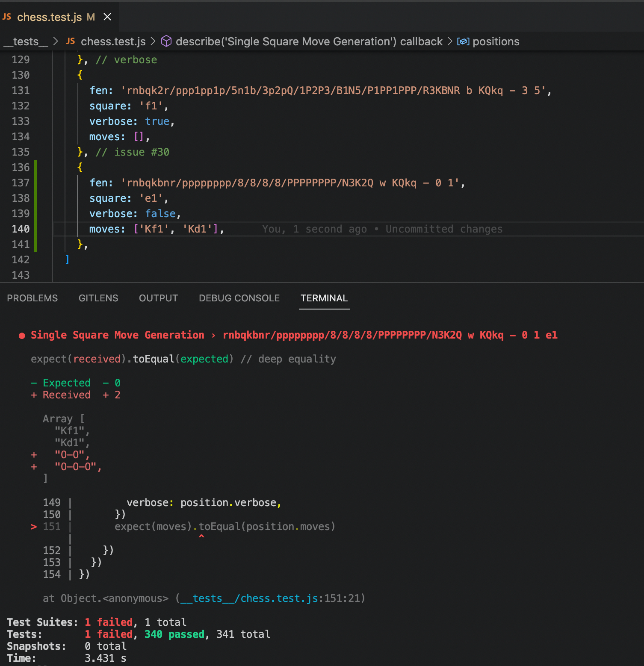Click line number 140 in the gutter
644x666 pixels.
[x=20, y=229]
